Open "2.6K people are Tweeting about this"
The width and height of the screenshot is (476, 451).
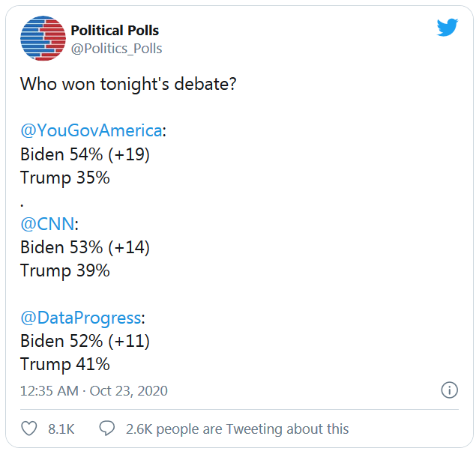tap(238, 429)
